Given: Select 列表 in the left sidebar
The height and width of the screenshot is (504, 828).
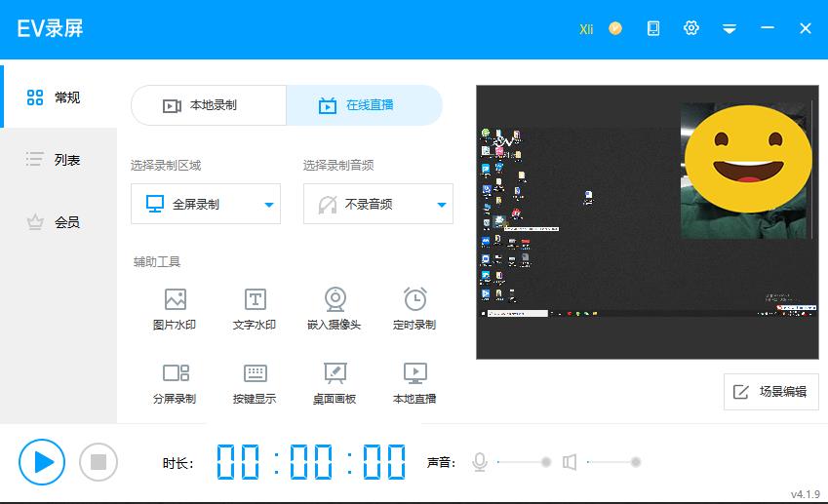Looking at the screenshot, I should click(59, 159).
